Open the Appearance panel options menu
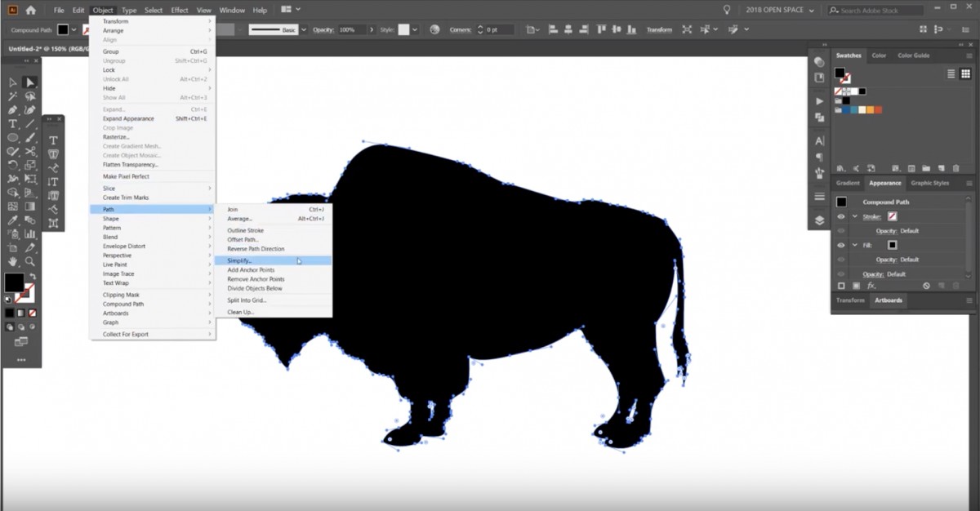This screenshot has height=511, width=980. pyautogui.click(x=969, y=184)
